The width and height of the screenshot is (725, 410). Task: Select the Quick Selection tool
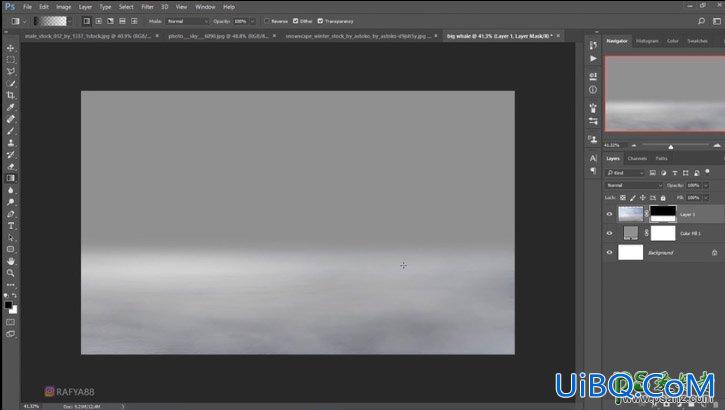10,83
